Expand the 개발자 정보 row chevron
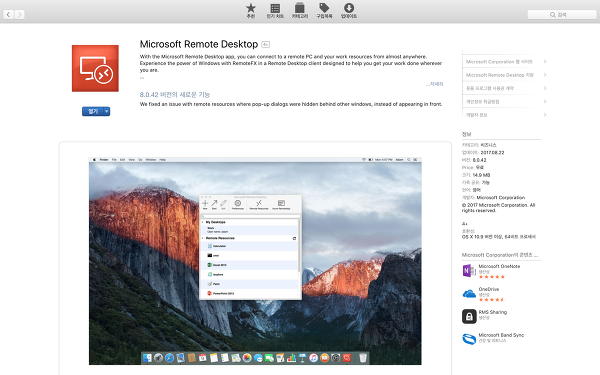600x375 pixels. pyautogui.click(x=545, y=115)
